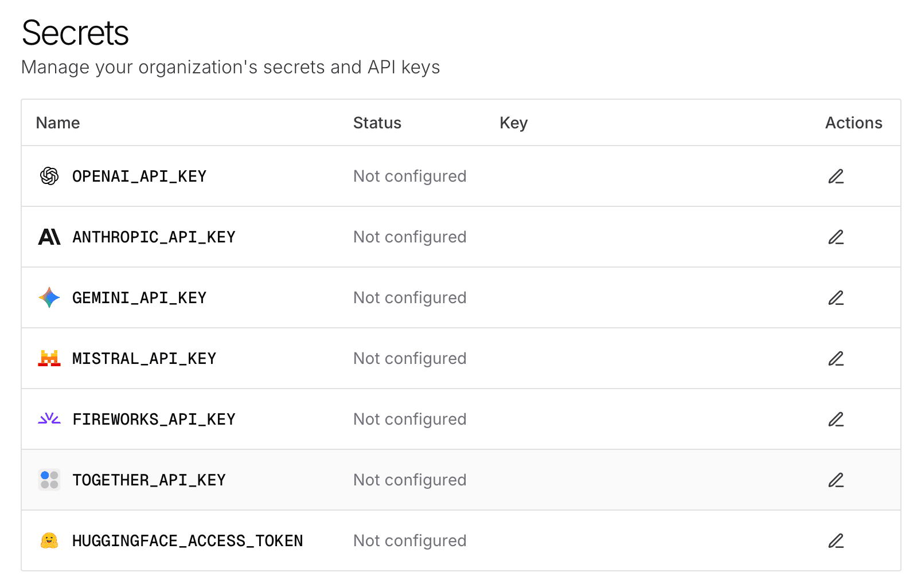
Task: Edit the GEMINI_API_KEY secret
Action: pyautogui.click(x=836, y=297)
